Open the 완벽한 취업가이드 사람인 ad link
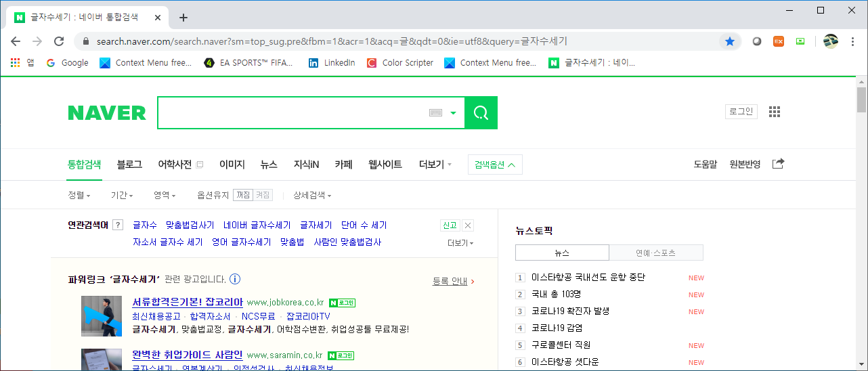Screen dimensions: 868x371 pyautogui.click(x=188, y=355)
